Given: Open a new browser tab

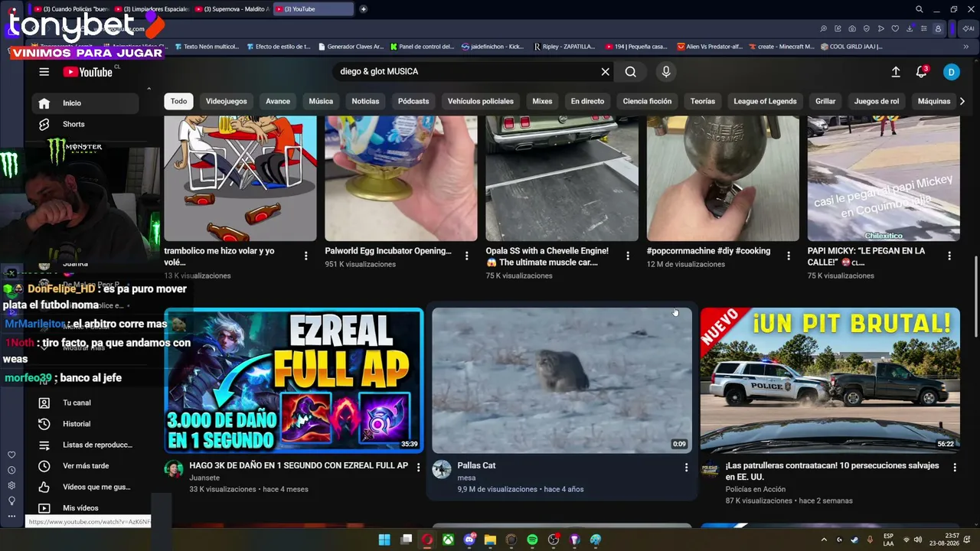Looking at the screenshot, I should 363,9.
